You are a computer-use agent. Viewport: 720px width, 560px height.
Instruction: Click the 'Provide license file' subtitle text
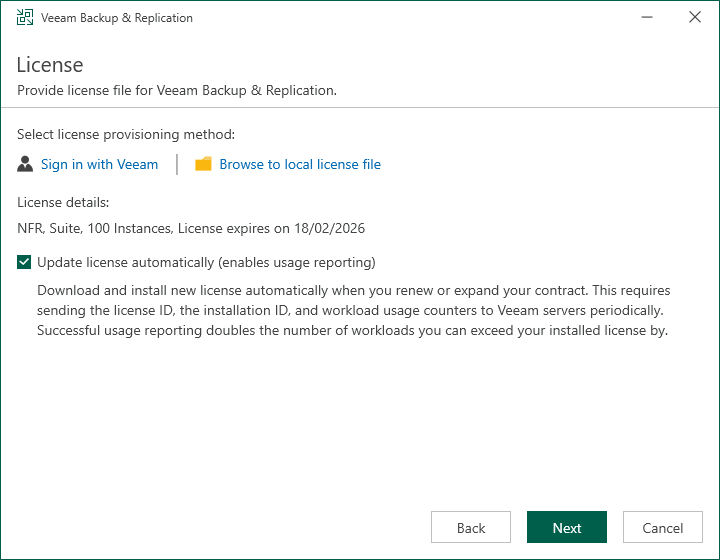(177, 90)
